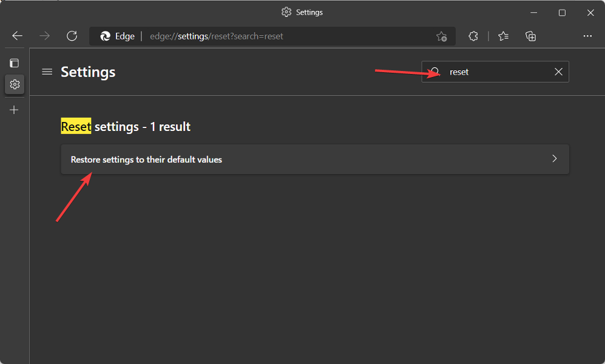Open the Settings hamburger menu

[x=47, y=72]
